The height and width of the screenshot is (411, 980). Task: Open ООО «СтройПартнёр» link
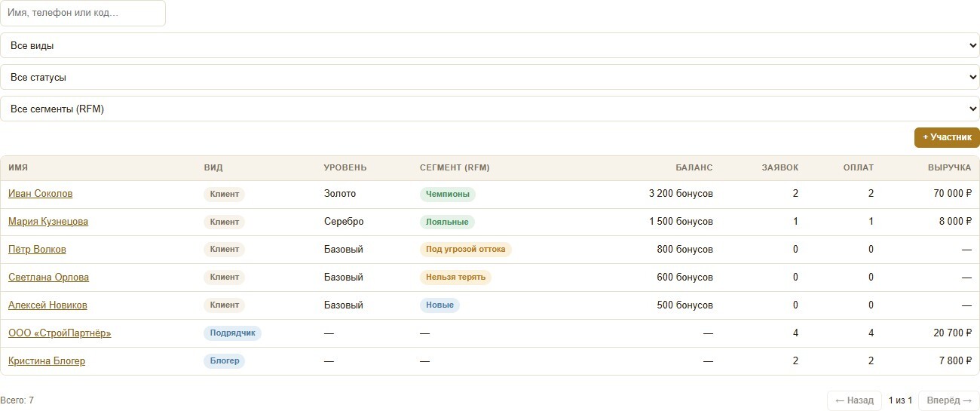click(x=60, y=333)
